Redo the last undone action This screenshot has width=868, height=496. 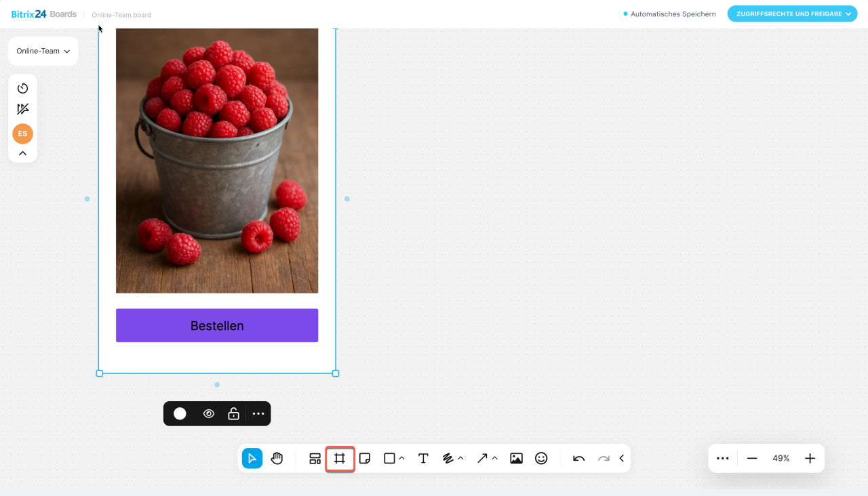604,459
